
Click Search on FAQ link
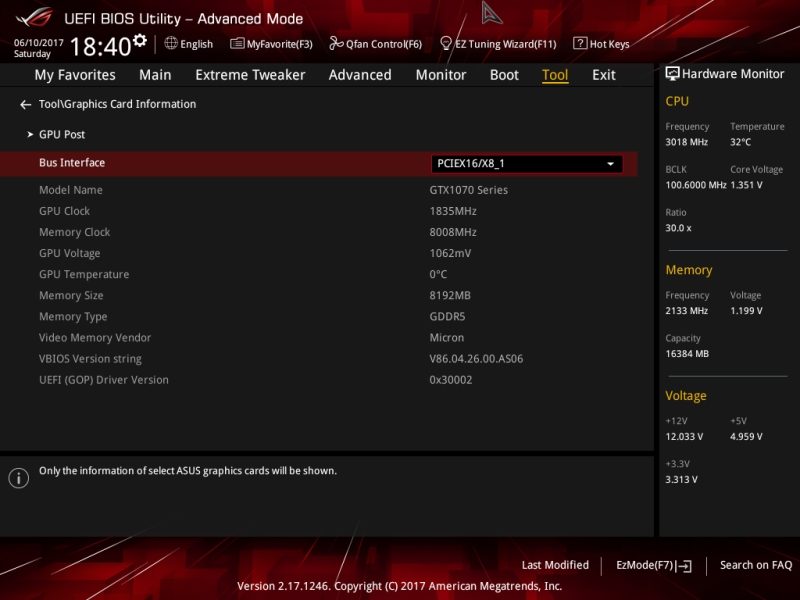point(756,565)
